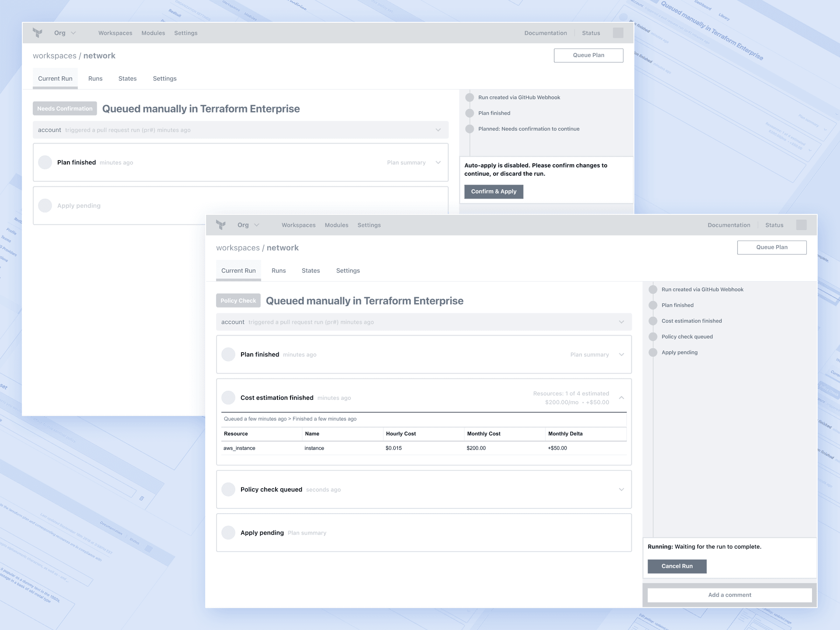Click Monthly Cost column header
The width and height of the screenshot is (840, 630).
(483, 434)
